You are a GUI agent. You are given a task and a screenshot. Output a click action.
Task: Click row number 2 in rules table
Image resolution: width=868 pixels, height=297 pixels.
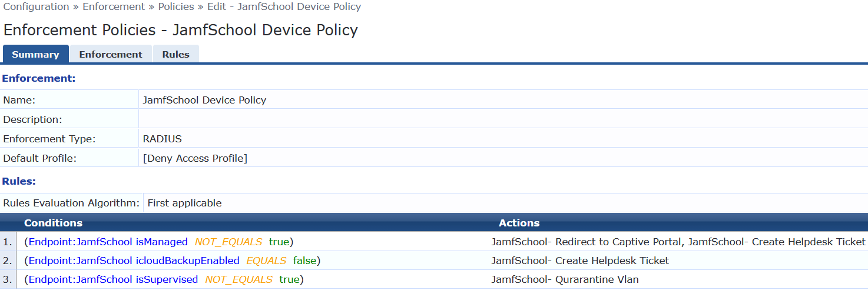[x=8, y=261]
